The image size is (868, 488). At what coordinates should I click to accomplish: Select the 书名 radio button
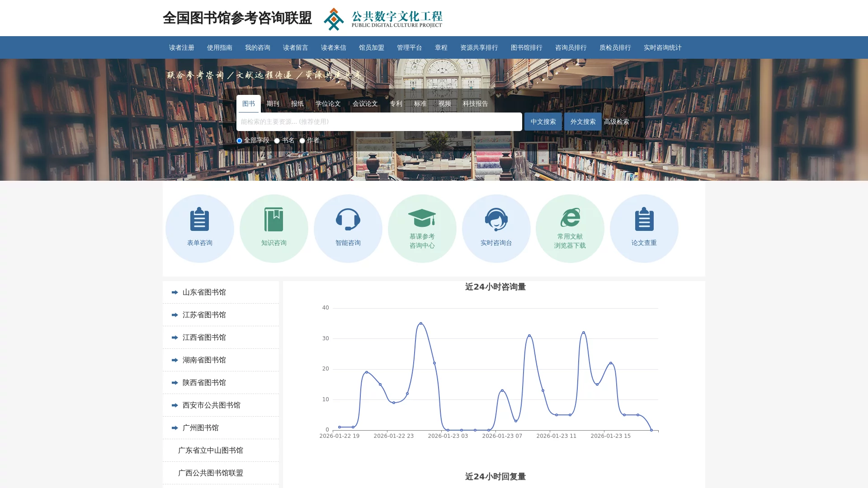point(276,141)
